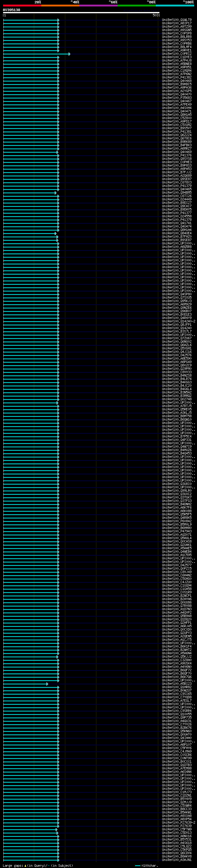Click hit UniRef100_Q9P735
197x868 pixels.
click(177, 718)
